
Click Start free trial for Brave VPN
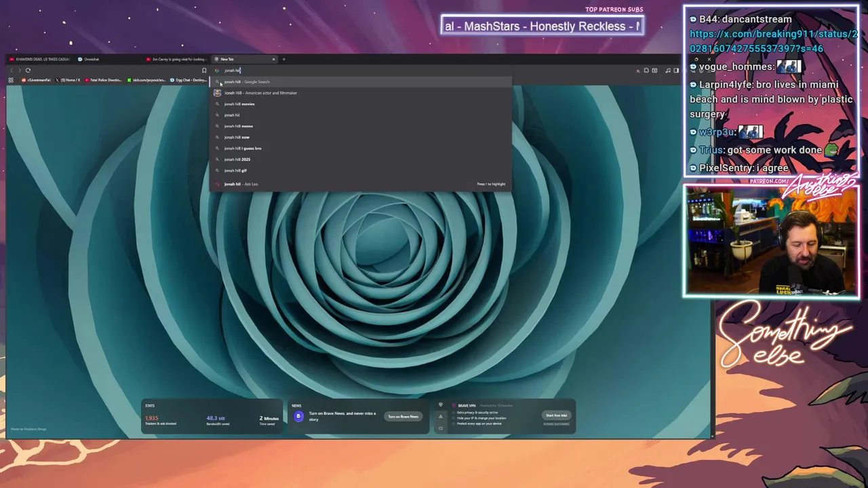pyautogui.click(x=556, y=415)
